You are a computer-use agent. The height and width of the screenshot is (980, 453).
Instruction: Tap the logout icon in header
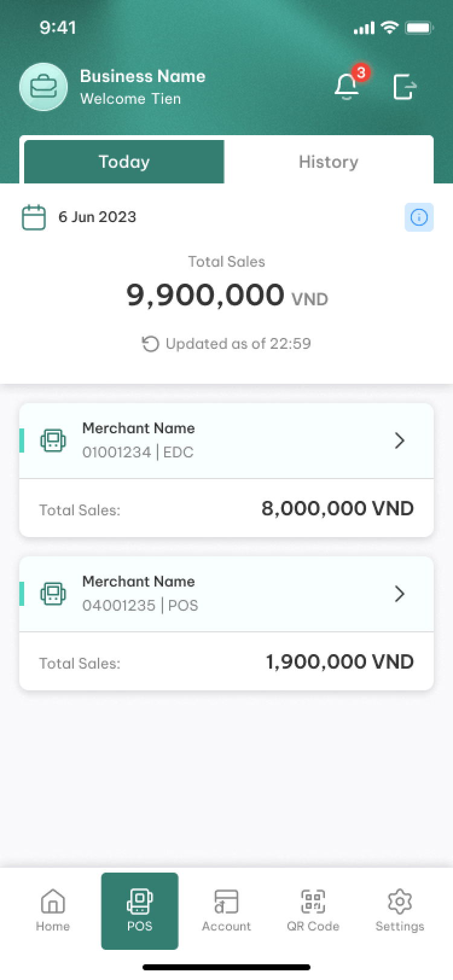point(405,87)
